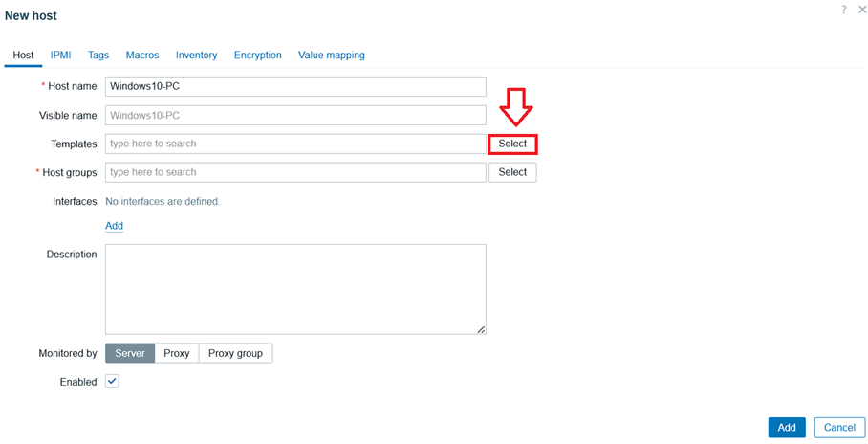The height and width of the screenshot is (444, 868).
Task: Focus the Host groups search field
Action: [x=295, y=172]
